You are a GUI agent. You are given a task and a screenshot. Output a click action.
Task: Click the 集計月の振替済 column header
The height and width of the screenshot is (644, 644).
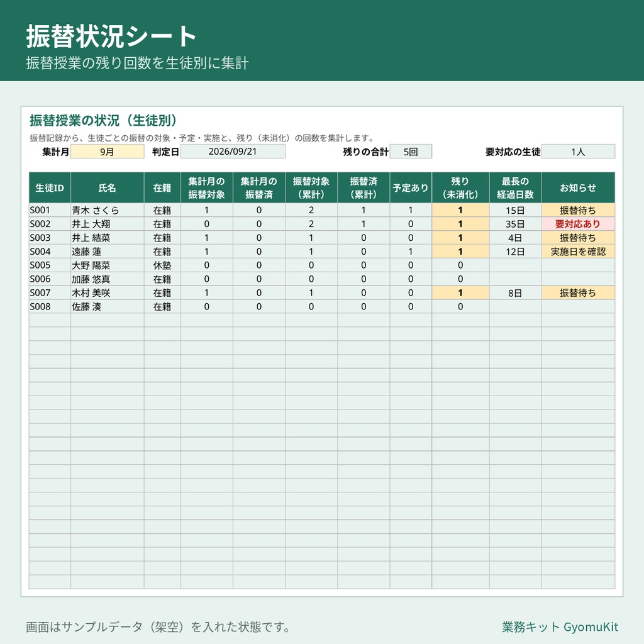coord(259,187)
